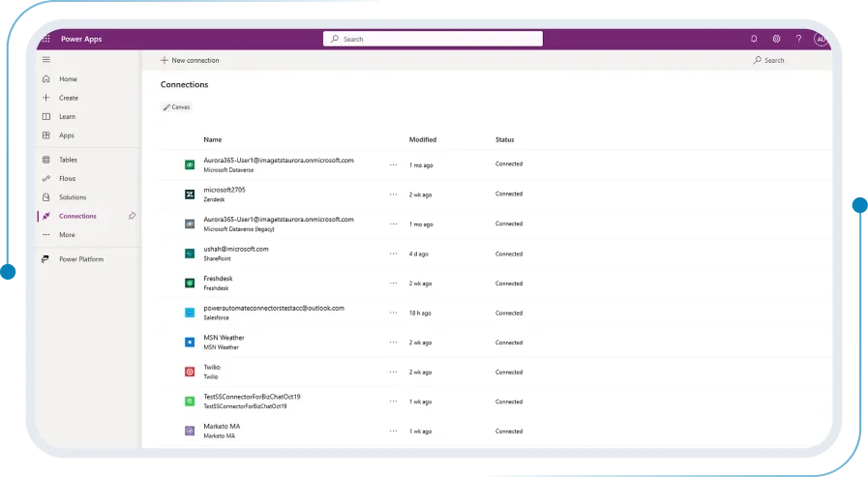868x477 pixels.
Task: Open Create in the navigation
Action: point(69,98)
